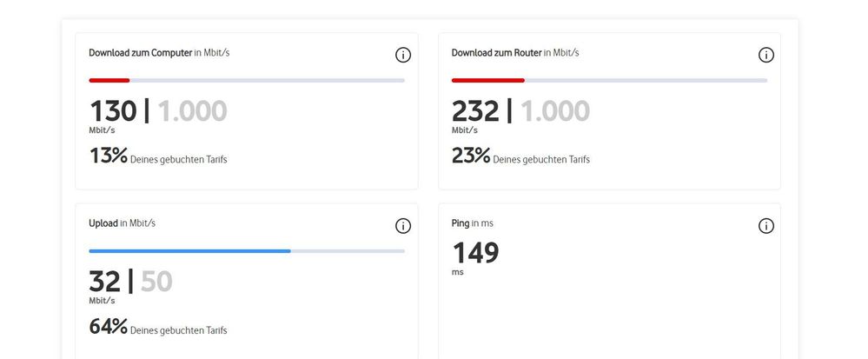Open the info icon for Download zum Router

coord(765,55)
